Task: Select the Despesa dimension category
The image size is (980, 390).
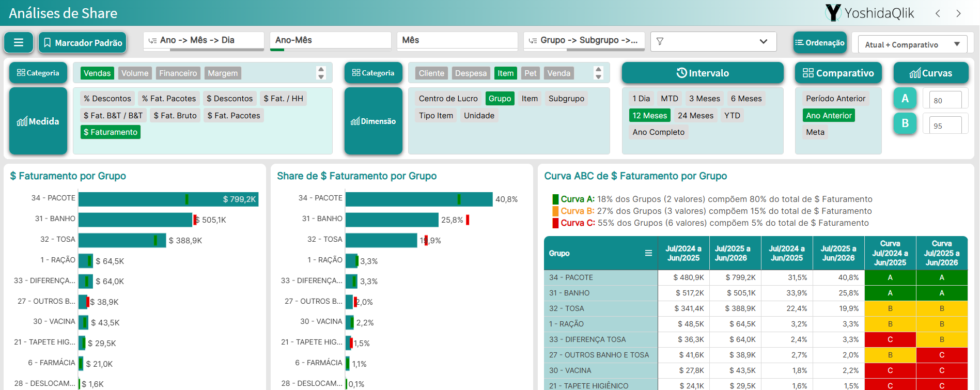Action: (471, 73)
